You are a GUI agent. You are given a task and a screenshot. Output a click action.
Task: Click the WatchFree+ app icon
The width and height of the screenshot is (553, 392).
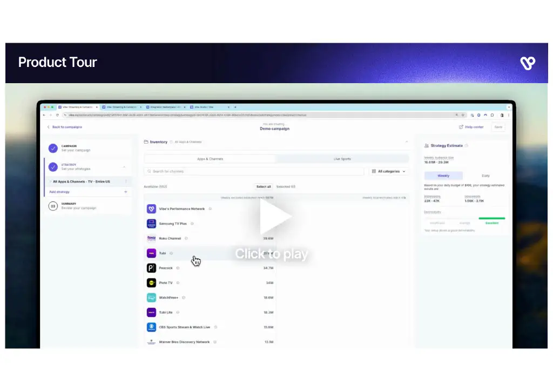(x=151, y=298)
